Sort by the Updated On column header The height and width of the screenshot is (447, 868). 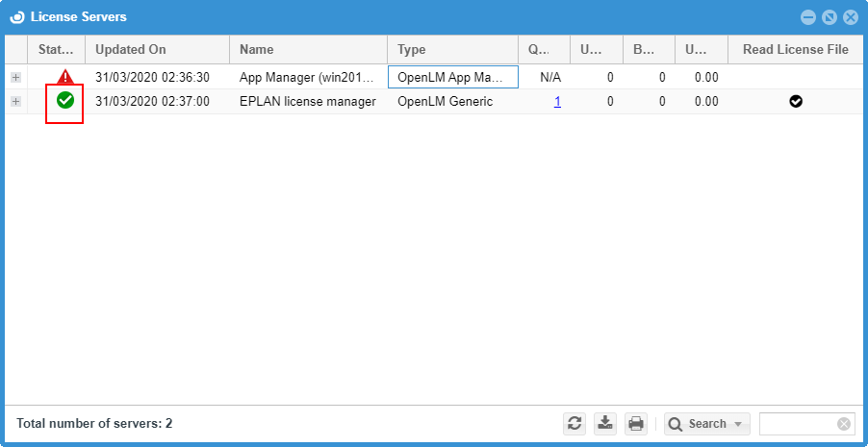(x=157, y=50)
